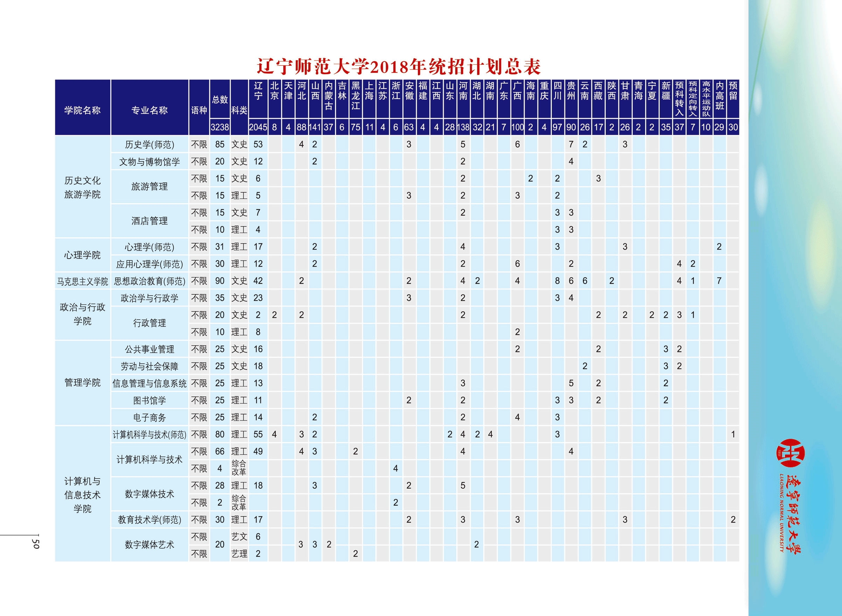Click the 政治与行政学院 college cell
The width and height of the screenshot is (842, 616).
(83, 314)
